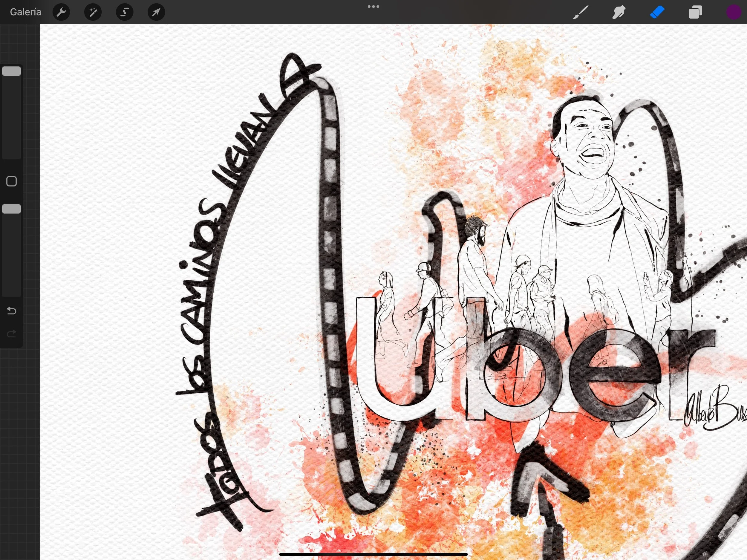Activate the Transform arrow tool
Image resolution: width=747 pixels, height=560 pixels.
coord(156,12)
